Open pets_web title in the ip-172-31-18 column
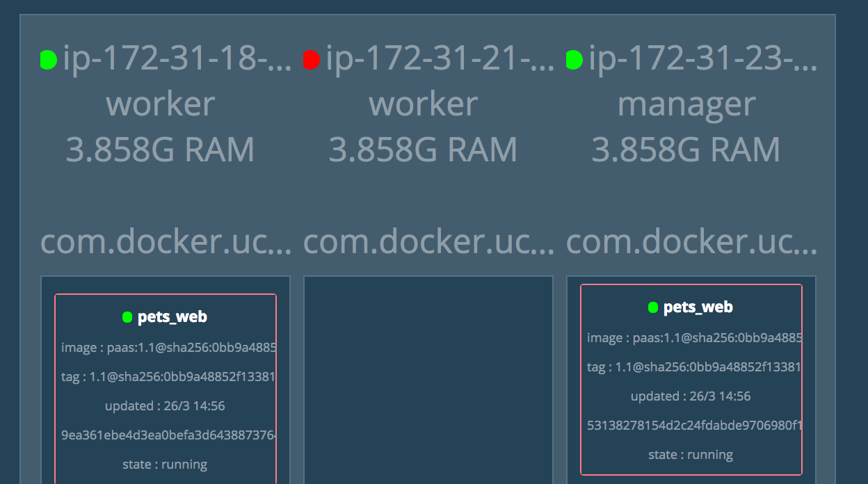Screen dimensions: 868x484 coord(172,317)
